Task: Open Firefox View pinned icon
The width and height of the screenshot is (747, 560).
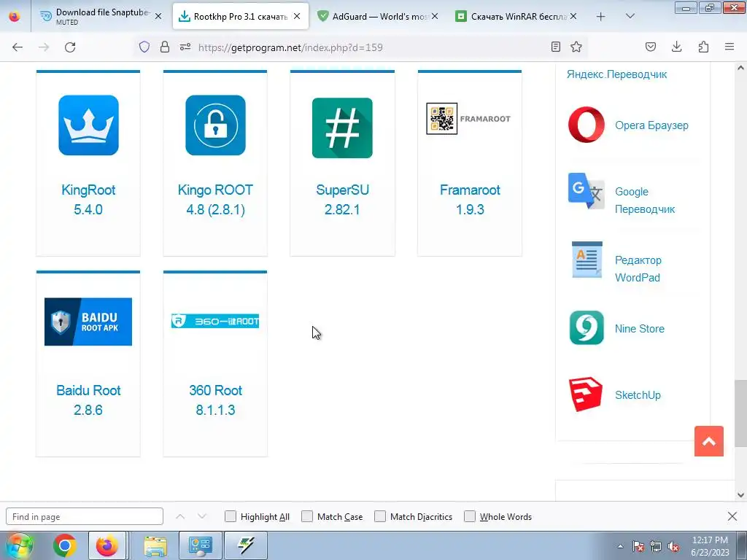Action: pos(15,17)
